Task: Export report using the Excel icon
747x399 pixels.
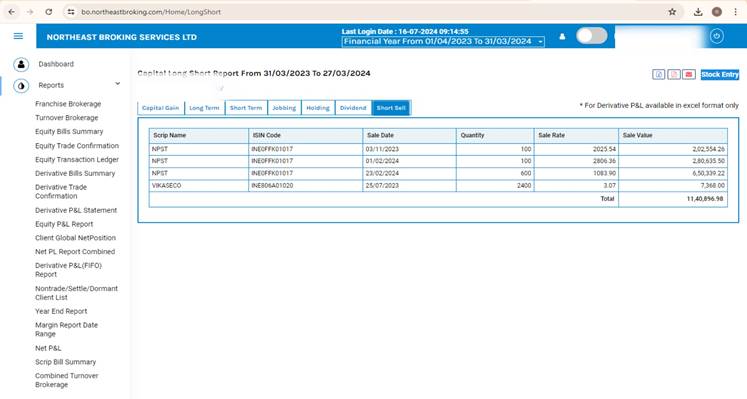Action: 658,74
